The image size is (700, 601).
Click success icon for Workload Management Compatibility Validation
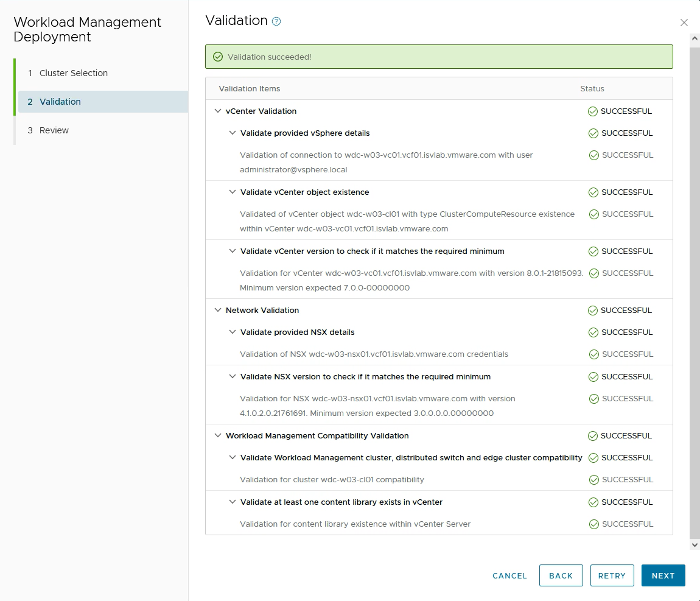(593, 436)
